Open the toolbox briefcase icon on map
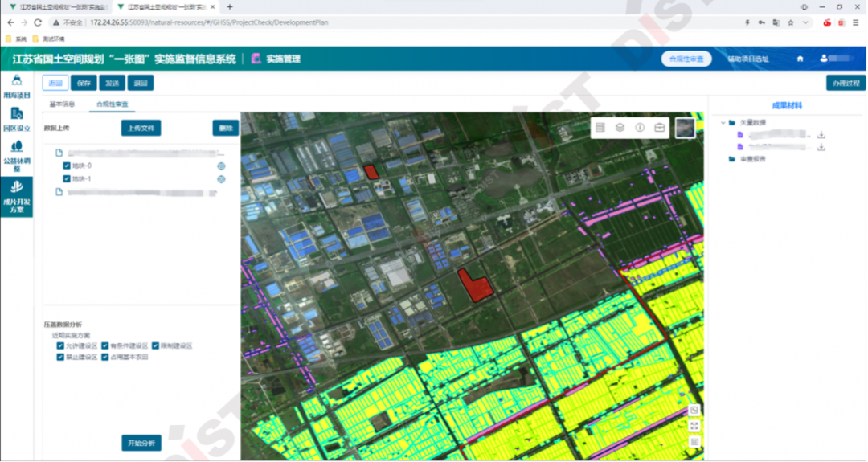 660,128
